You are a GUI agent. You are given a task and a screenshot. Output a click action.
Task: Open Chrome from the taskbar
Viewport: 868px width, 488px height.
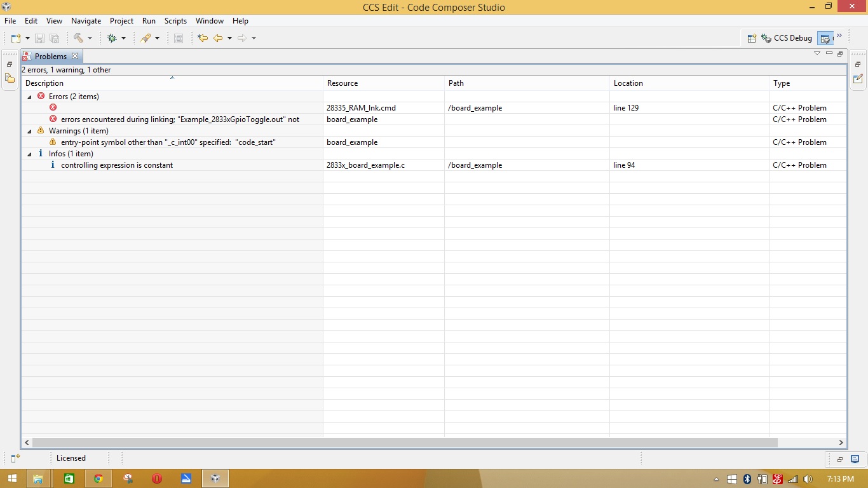[98, 478]
